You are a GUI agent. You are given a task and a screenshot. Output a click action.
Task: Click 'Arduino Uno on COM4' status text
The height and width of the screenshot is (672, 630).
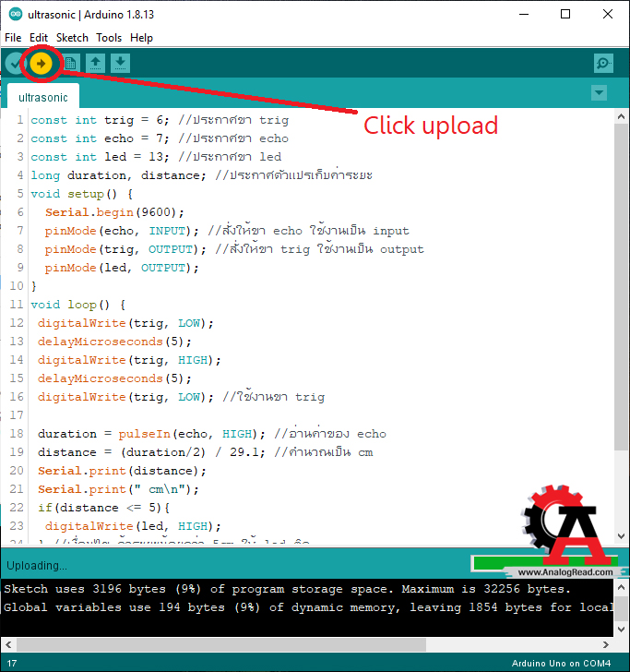point(561,663)
